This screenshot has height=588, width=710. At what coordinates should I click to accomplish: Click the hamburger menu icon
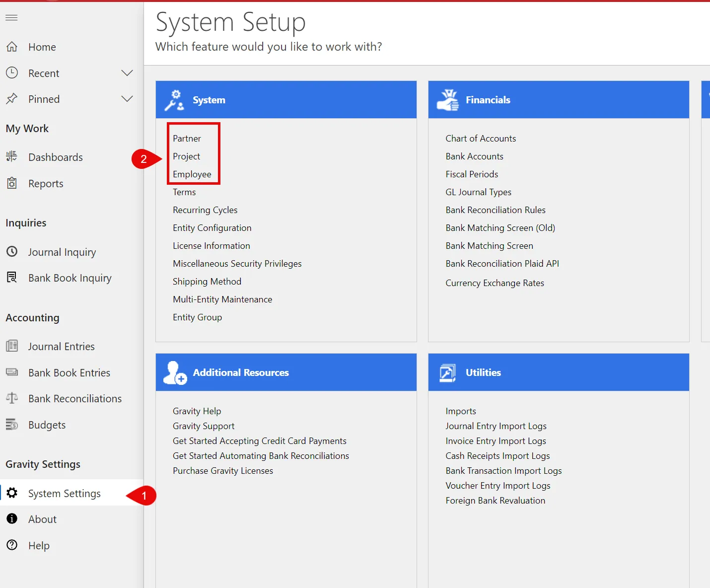[11, 18]
